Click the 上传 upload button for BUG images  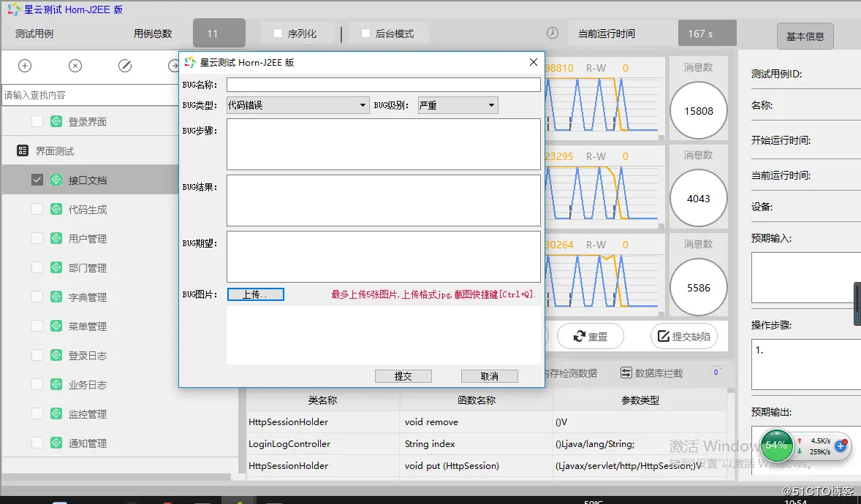255,294
